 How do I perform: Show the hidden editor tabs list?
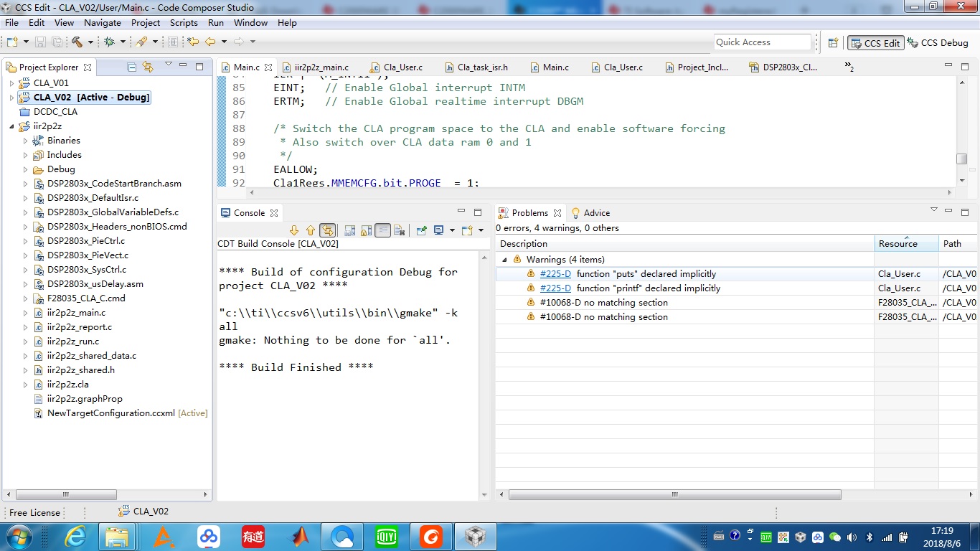click(x=849, y=67)
